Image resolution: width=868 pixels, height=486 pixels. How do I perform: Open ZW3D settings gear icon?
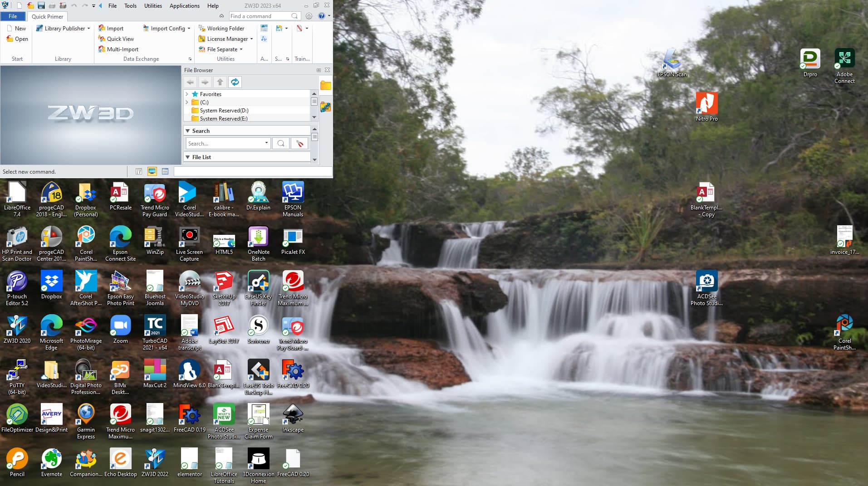coord(309,16)
